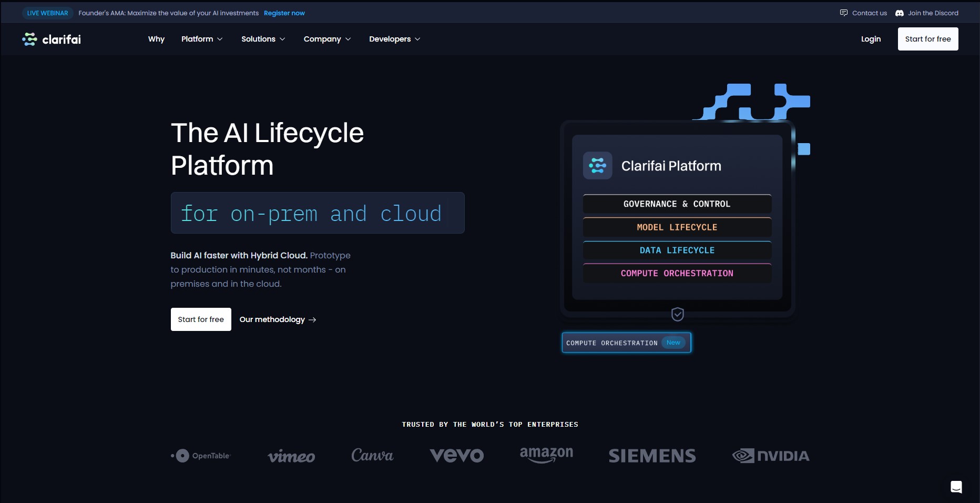This screenshot has height=503, width=980.
Task: Follow the Our methodology link
Action: pos(278,319)
